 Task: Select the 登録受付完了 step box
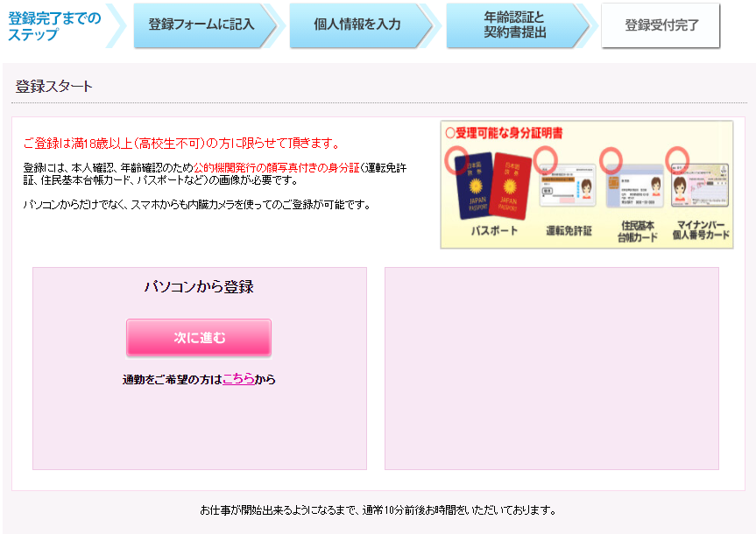(x=661, y=25)
